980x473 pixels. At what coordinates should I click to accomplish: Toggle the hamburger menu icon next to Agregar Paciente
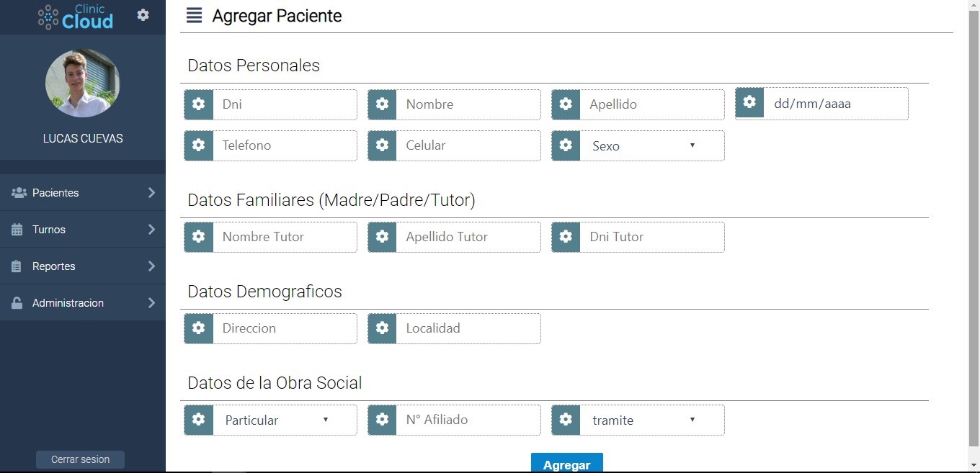coord(194,15)
